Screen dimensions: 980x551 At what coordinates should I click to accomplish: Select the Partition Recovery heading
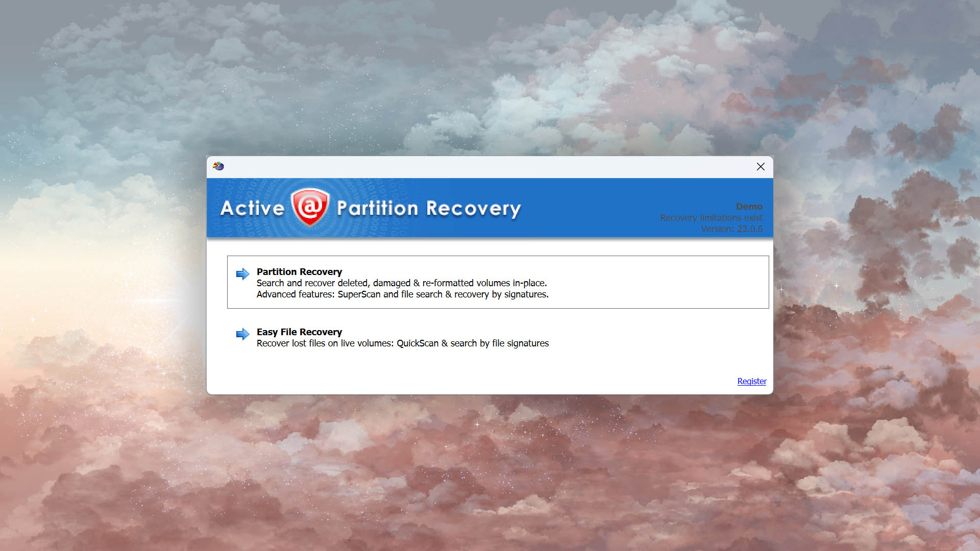299,271
